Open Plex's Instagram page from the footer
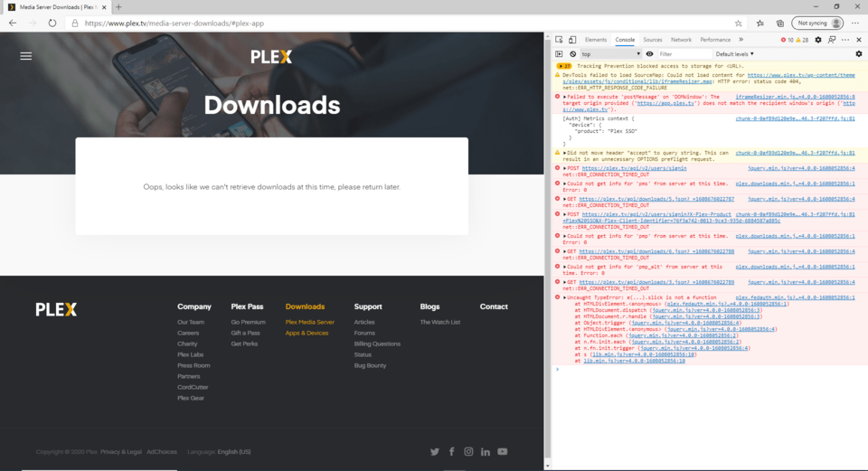 pos(468,452)
